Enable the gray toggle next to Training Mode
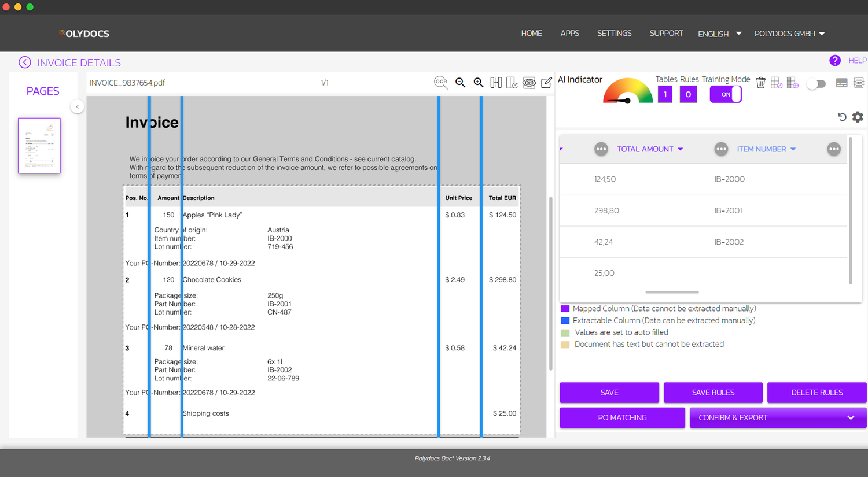The image size is (868, 477). pos(816,83)
